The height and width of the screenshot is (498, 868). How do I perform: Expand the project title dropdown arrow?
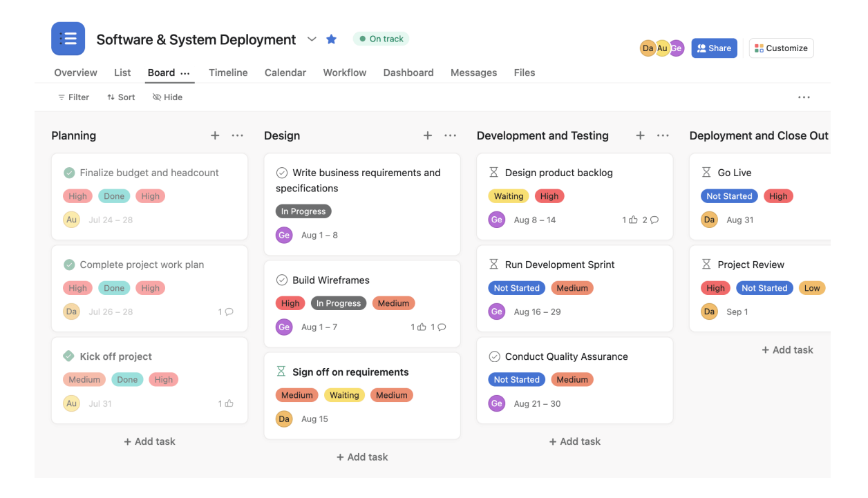point(312,39)
